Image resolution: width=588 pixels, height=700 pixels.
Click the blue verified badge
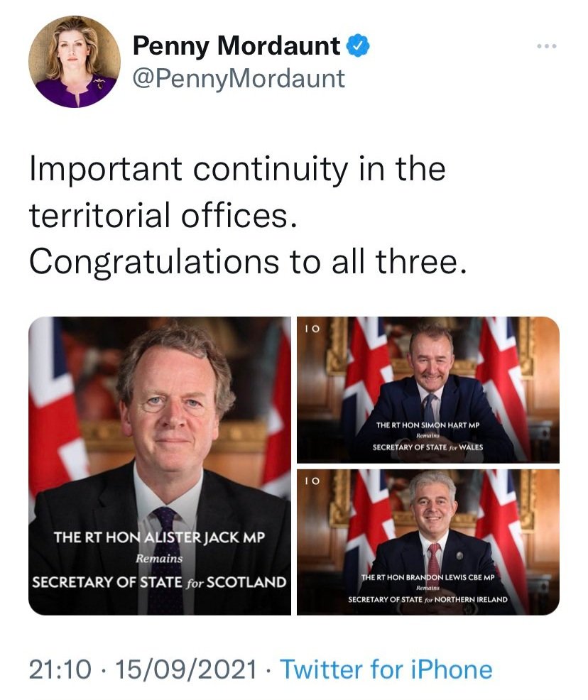coord(358,45)
